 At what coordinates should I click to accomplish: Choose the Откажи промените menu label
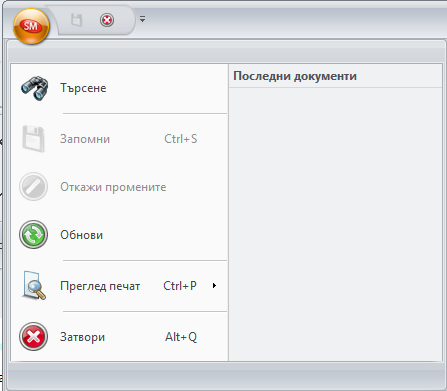point(113,187)
